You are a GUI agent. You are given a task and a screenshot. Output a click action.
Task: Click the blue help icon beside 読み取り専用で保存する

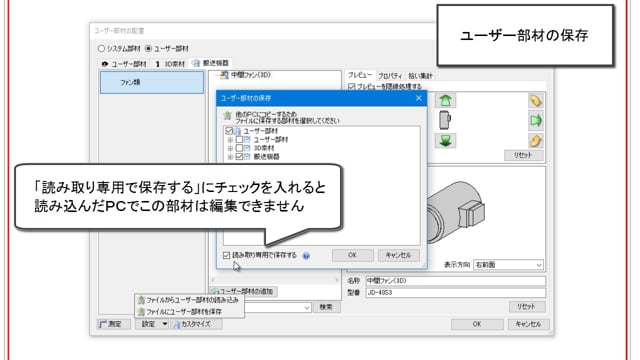tap(306, 256)
